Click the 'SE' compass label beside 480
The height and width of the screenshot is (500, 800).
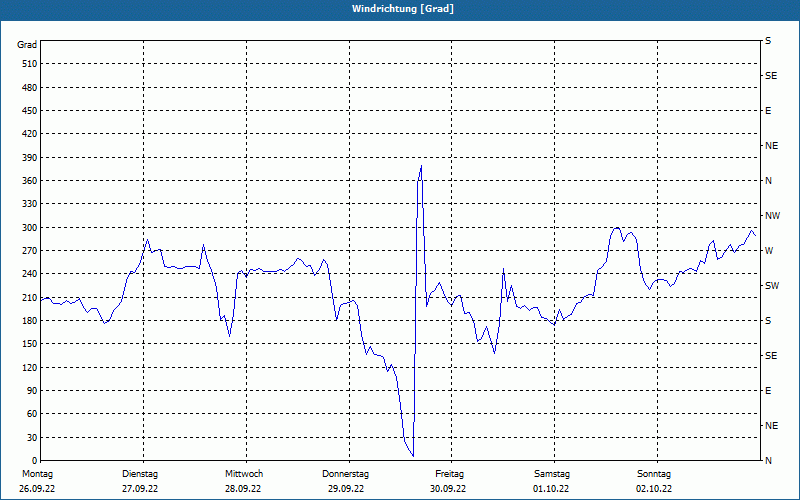771,76
